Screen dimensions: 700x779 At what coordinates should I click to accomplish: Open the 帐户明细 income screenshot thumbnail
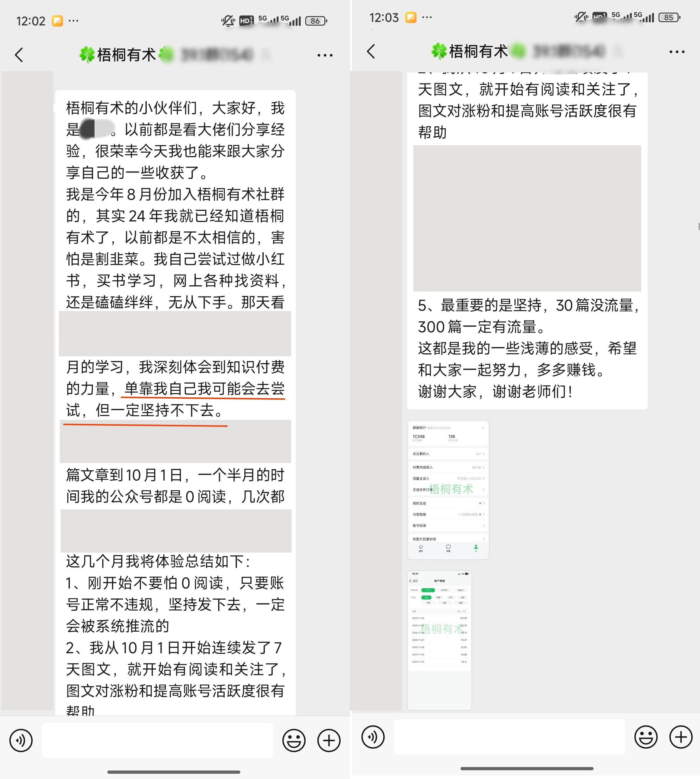(439, 640)
